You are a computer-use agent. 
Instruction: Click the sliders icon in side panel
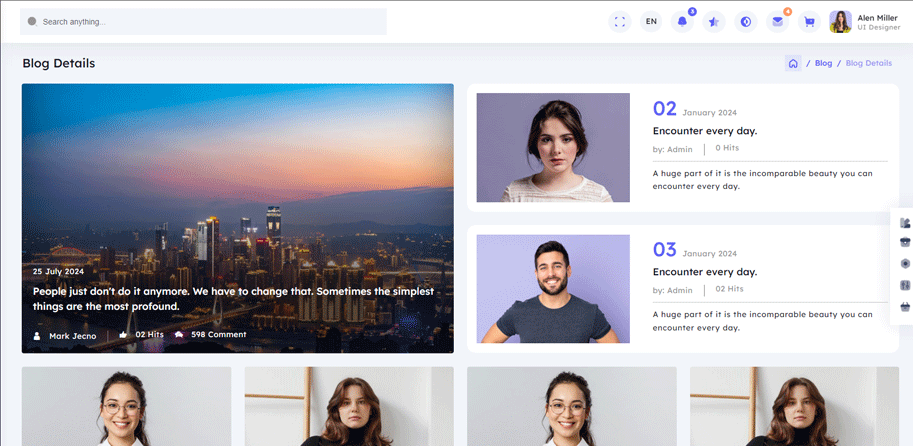point(905,285)
